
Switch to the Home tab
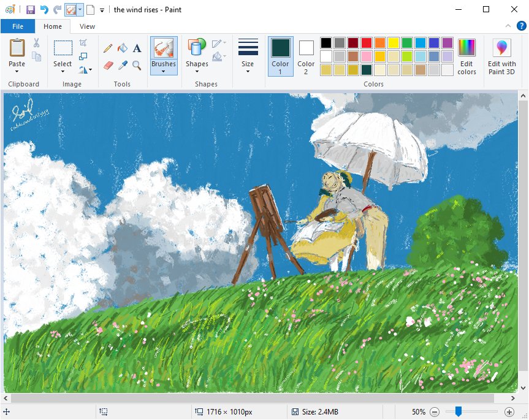[53, 26]
